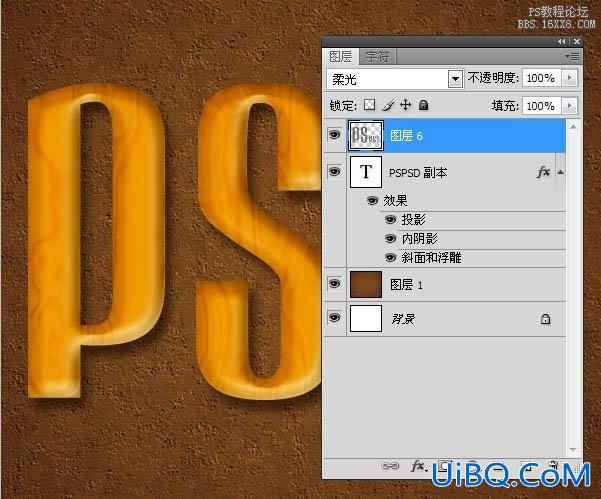Close the layers panel
This screenshot has height=499, width=601.
point(576,41)
